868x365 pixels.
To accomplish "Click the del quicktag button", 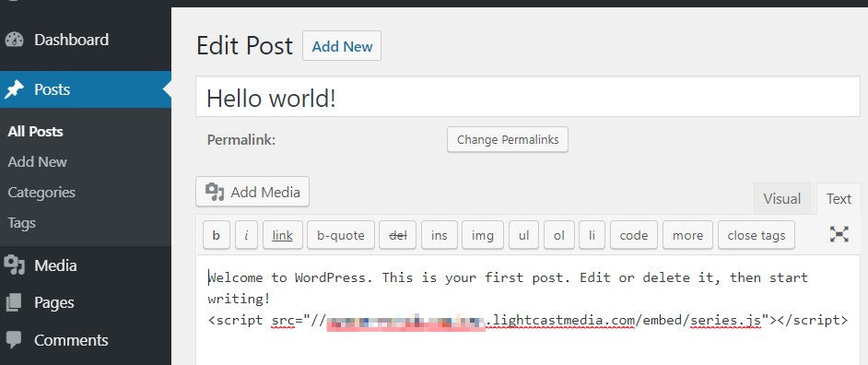I will pos(398,235).
